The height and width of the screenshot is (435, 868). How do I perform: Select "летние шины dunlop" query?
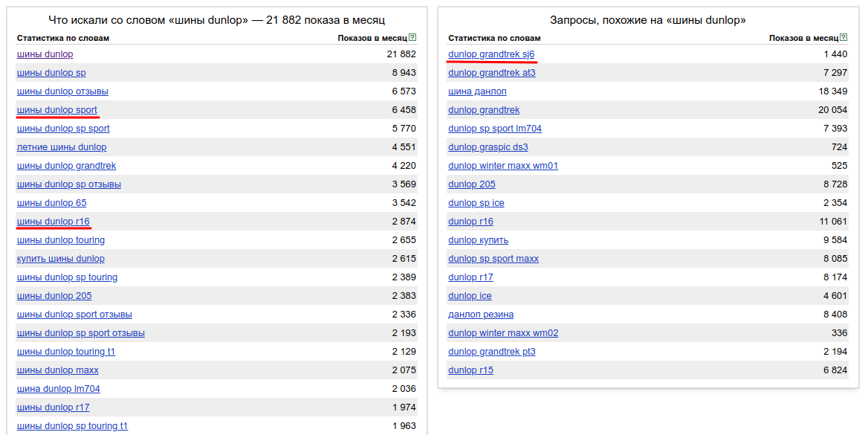click(x=62, y=147)
